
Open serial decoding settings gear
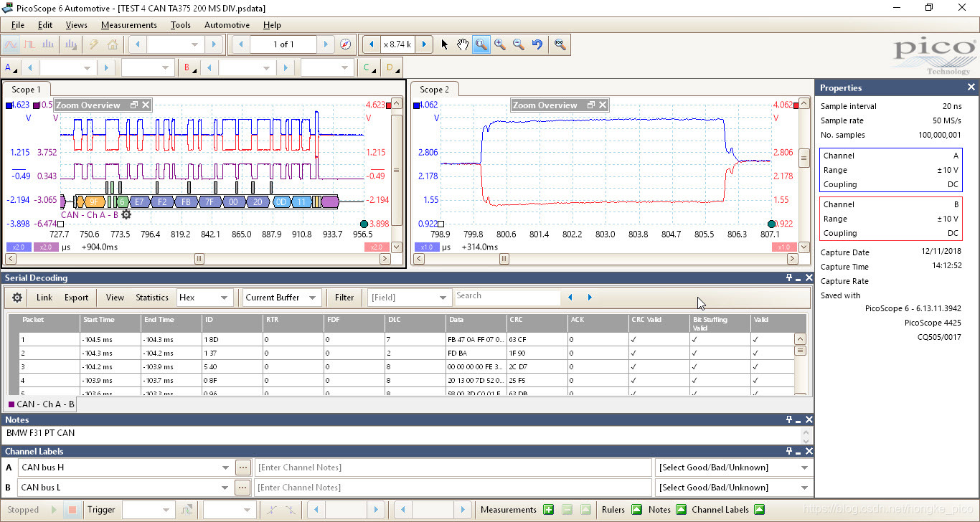point(17,298)
